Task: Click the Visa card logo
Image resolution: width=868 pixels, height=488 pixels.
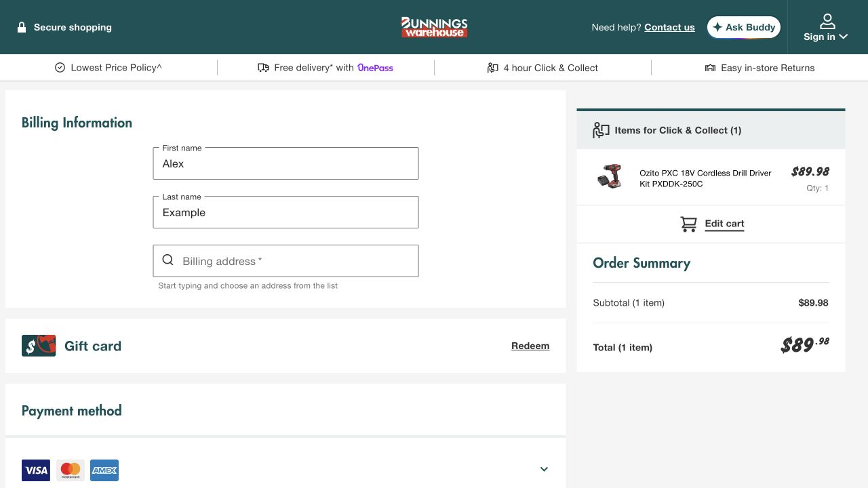Action: click(x=36, y=470)
